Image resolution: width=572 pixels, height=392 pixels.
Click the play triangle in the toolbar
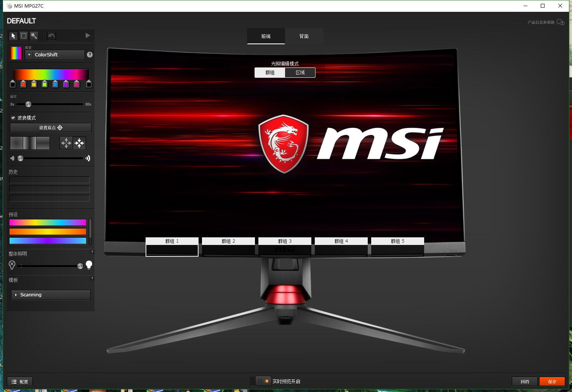tap(88, 35)
